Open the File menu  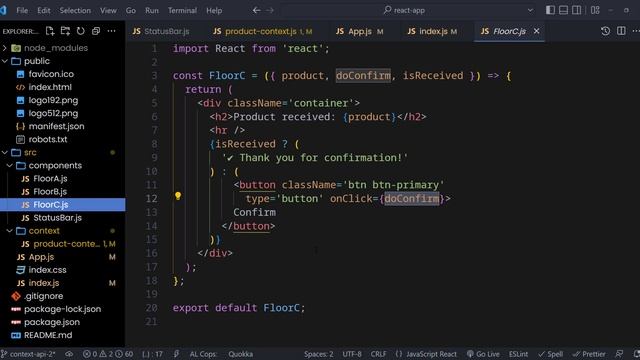(22, 11)
